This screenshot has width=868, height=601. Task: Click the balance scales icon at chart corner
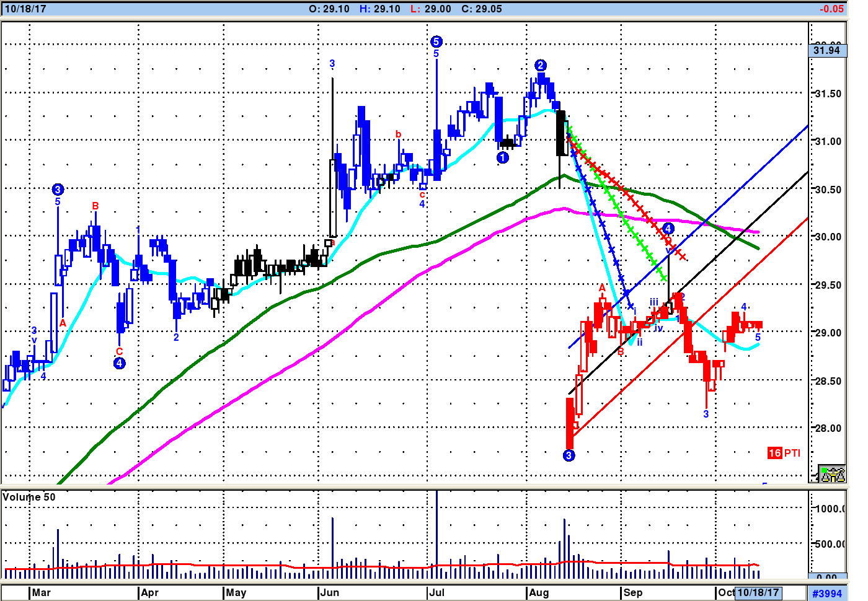(x=831, y=474)
